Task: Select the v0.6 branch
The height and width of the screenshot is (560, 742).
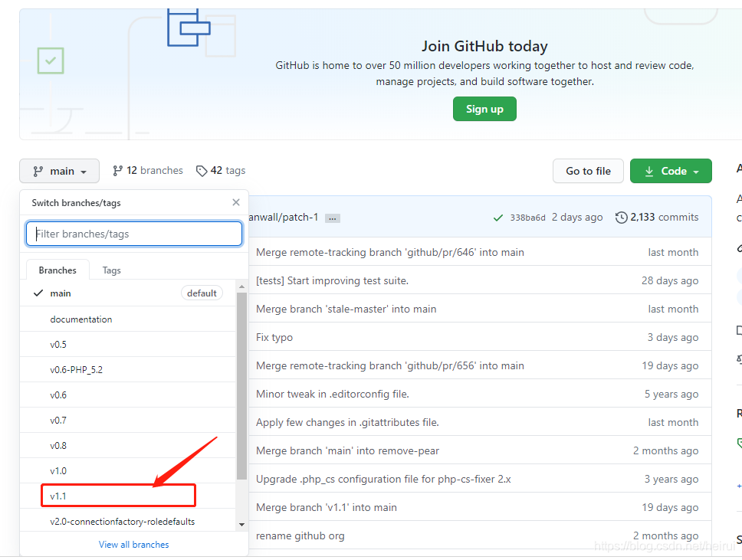Action: point(128,395)
